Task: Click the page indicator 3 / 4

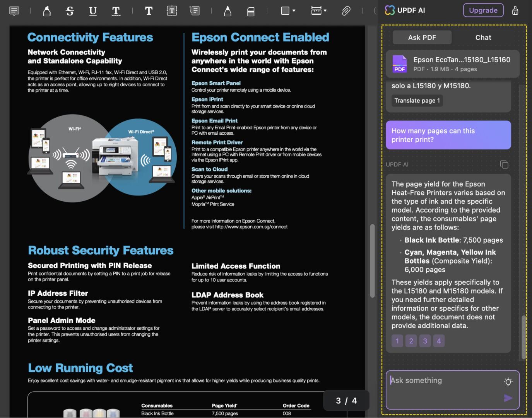Action: pos(346,401)
